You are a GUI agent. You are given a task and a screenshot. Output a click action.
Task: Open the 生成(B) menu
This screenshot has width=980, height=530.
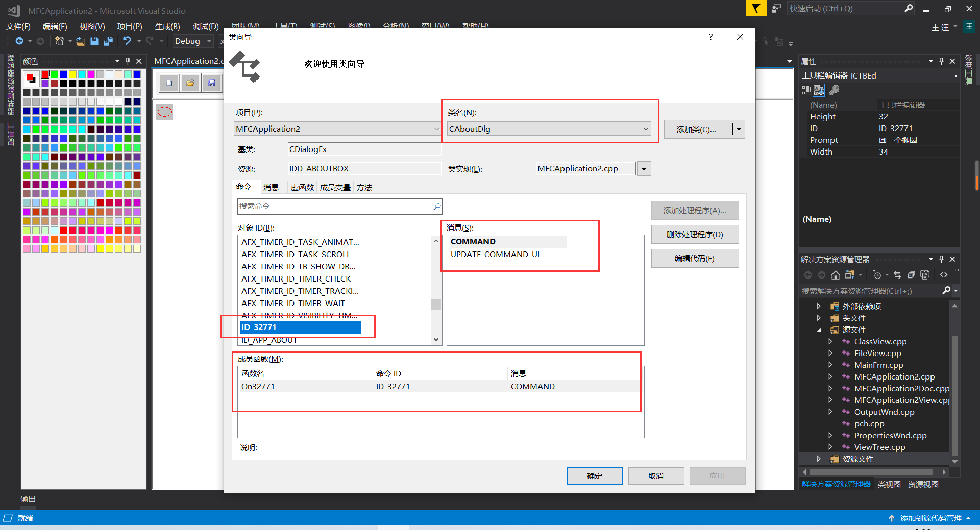click(167, 26)
